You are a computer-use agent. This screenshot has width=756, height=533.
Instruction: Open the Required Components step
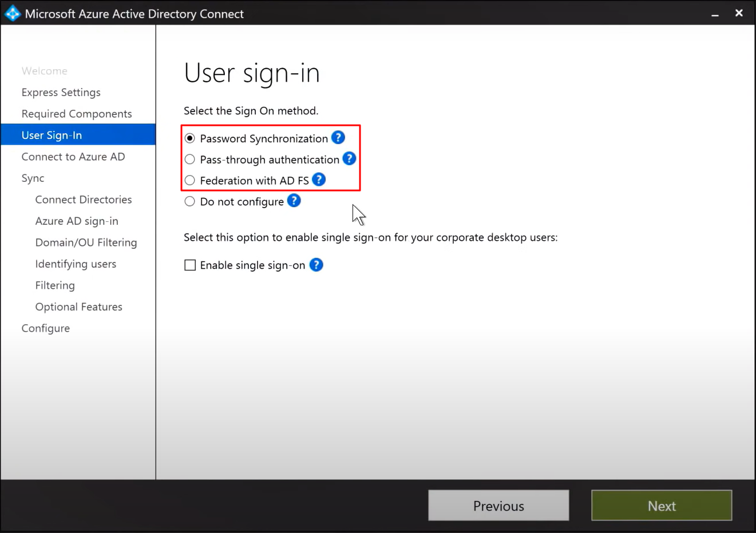(x=76, y=113)
